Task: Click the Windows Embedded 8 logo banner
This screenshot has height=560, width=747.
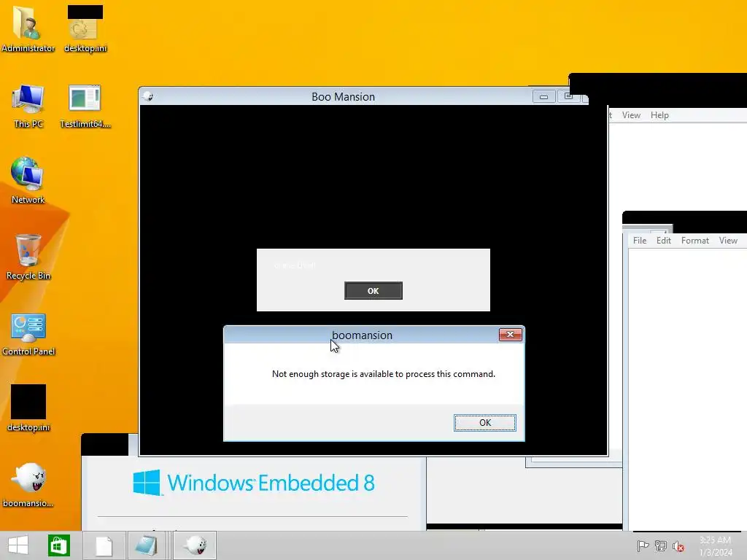Action: tap(254, 483)
